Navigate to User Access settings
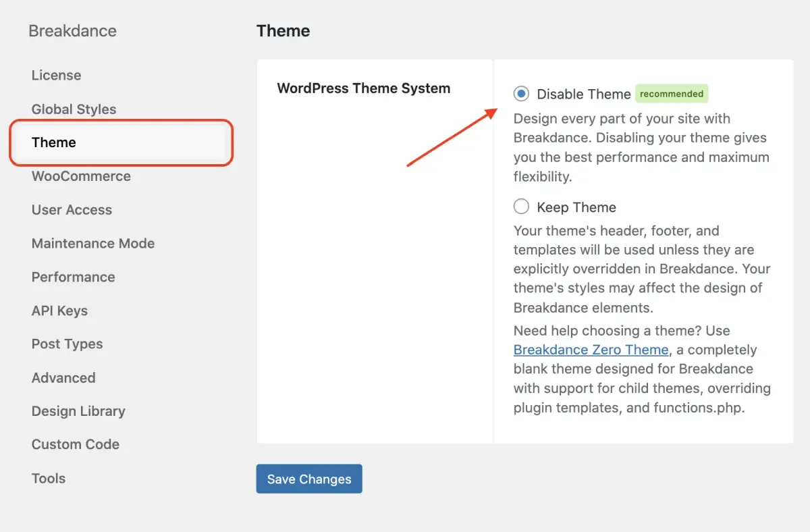The image size is (810, 532). pyautogui.click(x=72, y=210)
